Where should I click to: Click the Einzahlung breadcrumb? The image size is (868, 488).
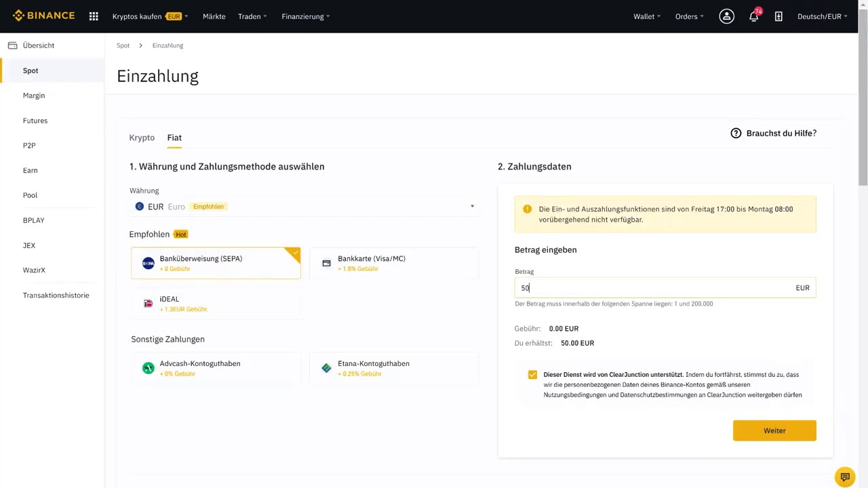click(x=167, y=45)
